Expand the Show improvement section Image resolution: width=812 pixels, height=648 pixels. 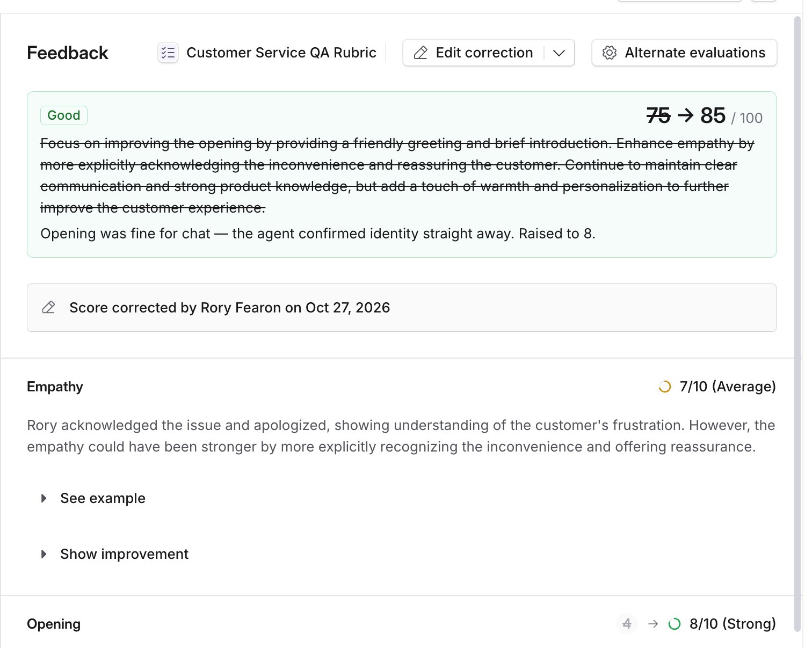tap(115, 554)
